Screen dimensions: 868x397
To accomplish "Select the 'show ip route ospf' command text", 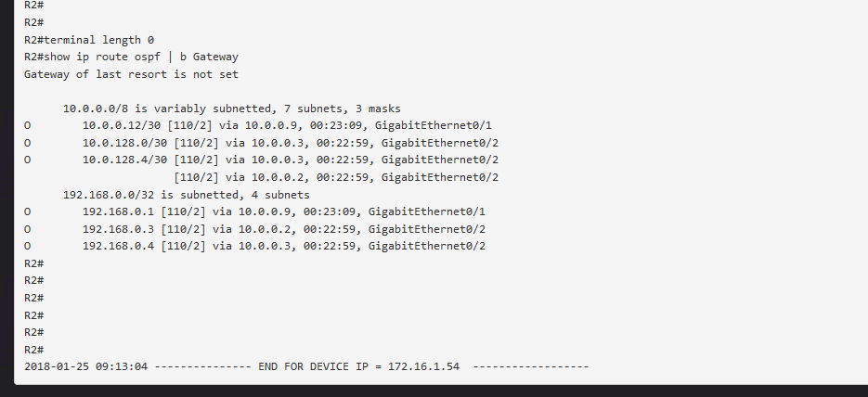I will pos(102,57).
